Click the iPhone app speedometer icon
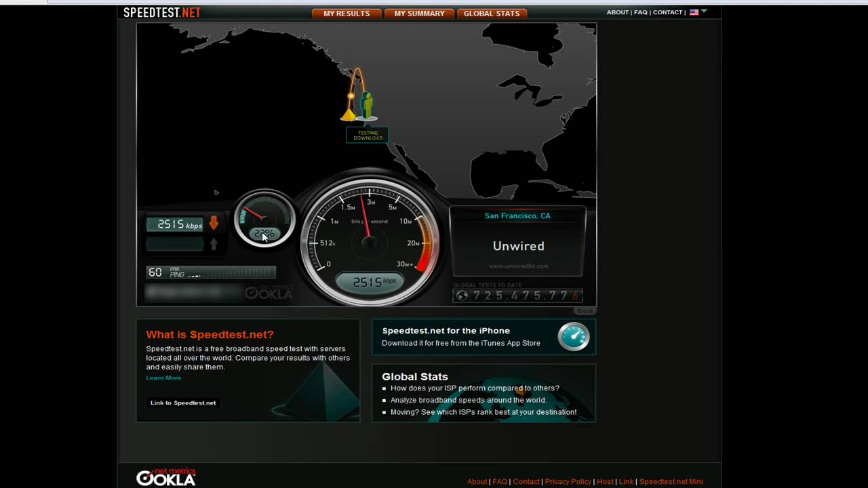The width and height of the screenshot is (868, 488). tap(574, 336)
